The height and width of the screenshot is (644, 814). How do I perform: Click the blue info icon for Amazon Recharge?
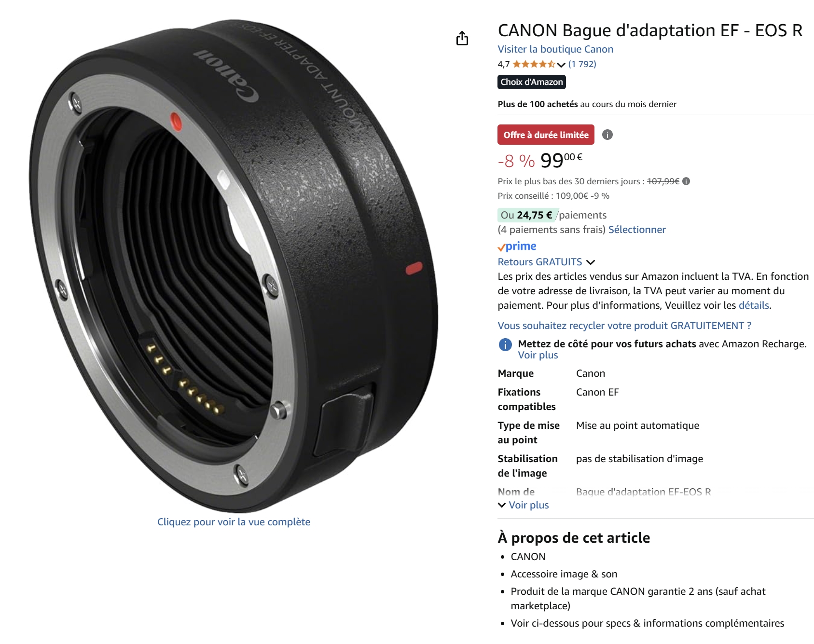point(505,344)
